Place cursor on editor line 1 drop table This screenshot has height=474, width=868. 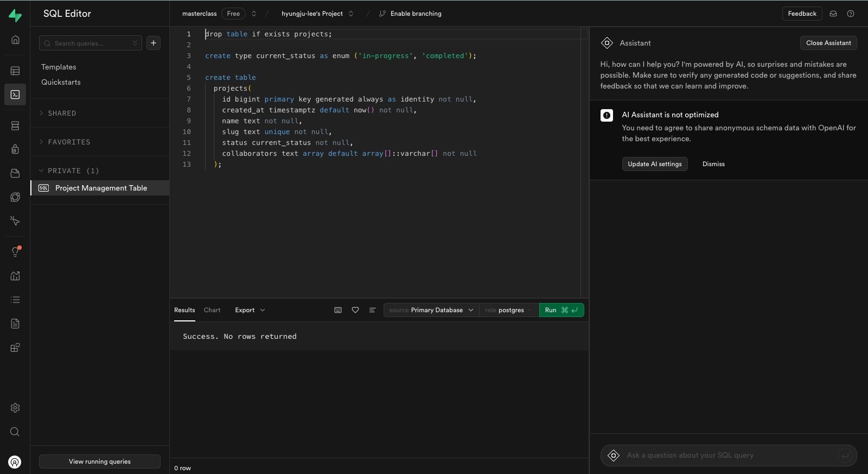click(x=269, y=34)
